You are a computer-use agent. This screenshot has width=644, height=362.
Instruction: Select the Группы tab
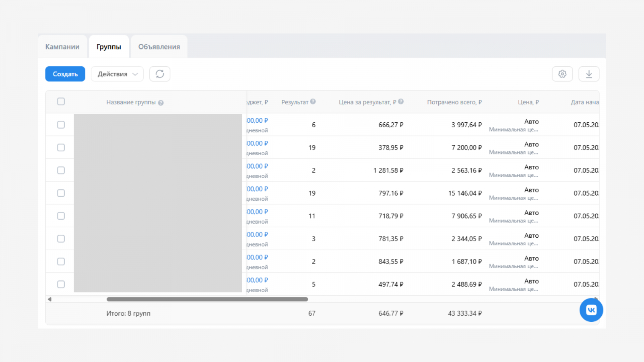pyautogui.click(x=109, y=47)
